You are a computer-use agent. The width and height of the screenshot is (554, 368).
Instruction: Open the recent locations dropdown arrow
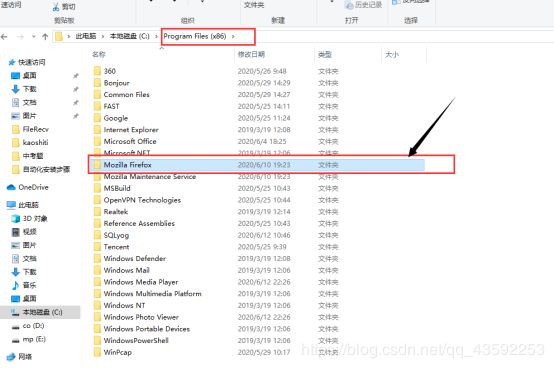pyautogui.click(x=34, y=36)
